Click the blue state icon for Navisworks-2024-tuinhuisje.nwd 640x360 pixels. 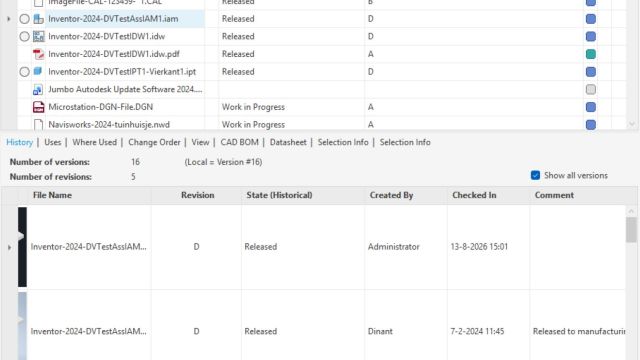(591, 124)
